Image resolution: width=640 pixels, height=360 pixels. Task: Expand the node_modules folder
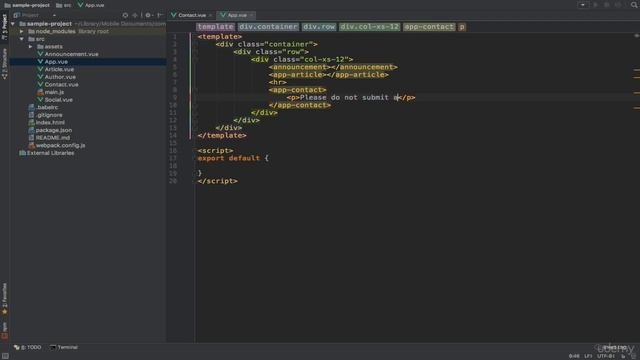pos(22,31)
